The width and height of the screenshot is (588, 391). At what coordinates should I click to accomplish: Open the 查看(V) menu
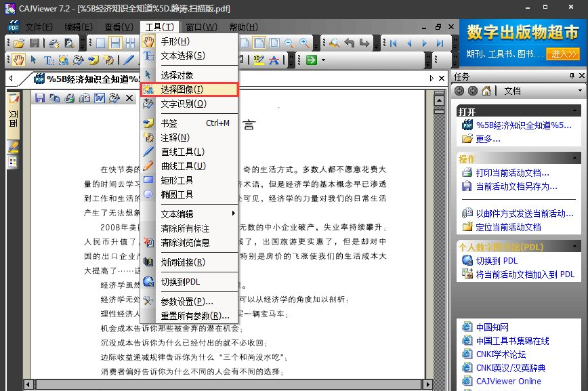tap(119, 27)
